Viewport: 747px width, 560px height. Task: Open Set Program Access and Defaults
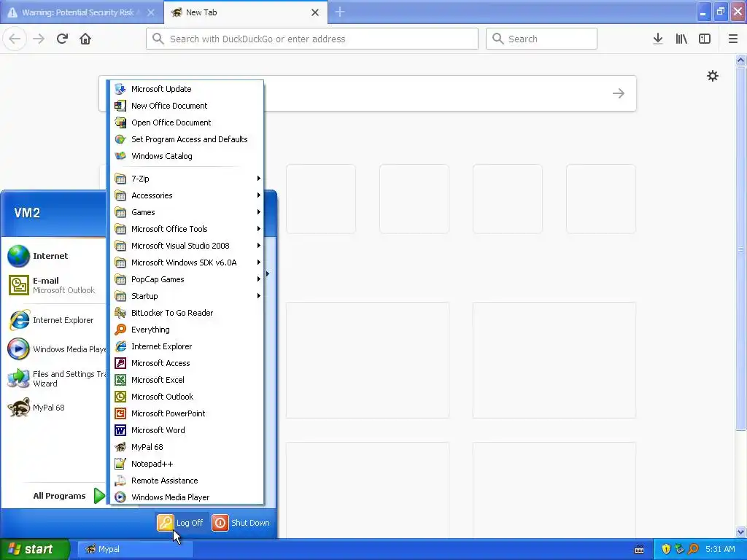(186, 139)
